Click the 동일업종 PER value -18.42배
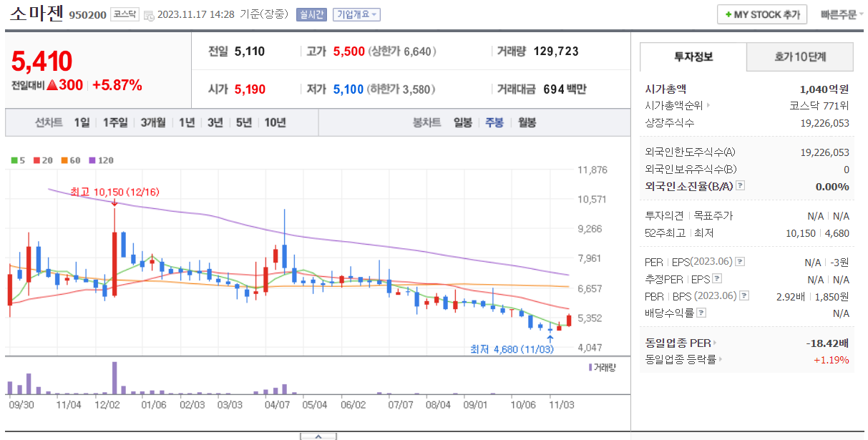 [x=827, y=343]
